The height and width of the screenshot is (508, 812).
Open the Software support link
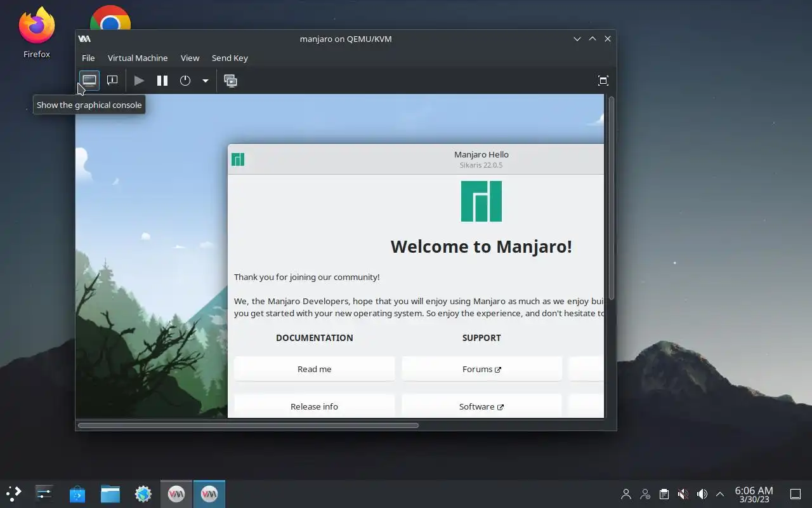pos(481,406)
